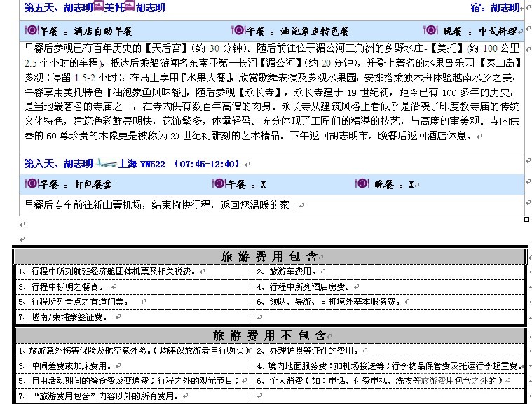Click the Day 6 lunch meal icon

[217, 184]
